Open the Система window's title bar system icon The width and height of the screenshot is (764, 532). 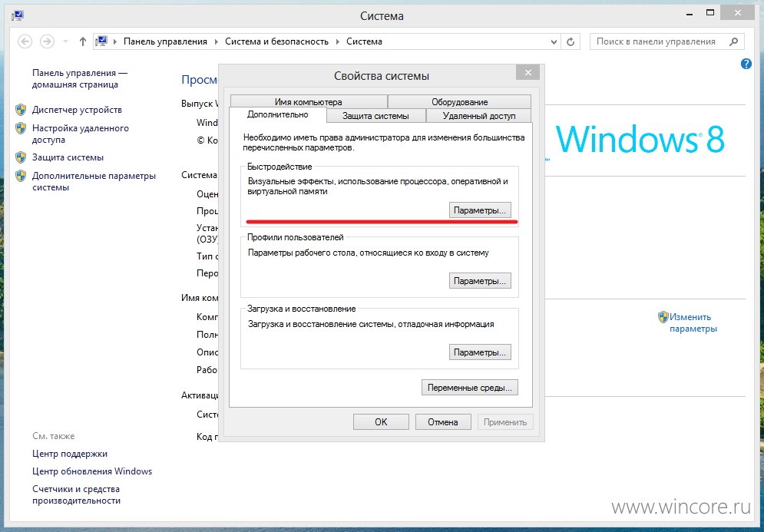tap(18, 15)
